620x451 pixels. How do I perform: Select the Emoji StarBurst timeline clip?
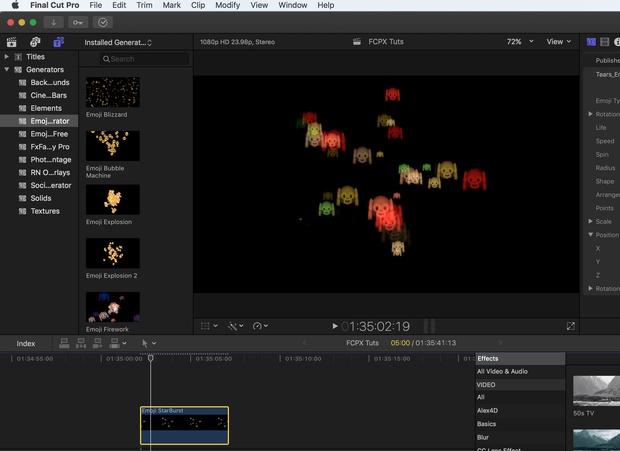(x=184, y=425)
